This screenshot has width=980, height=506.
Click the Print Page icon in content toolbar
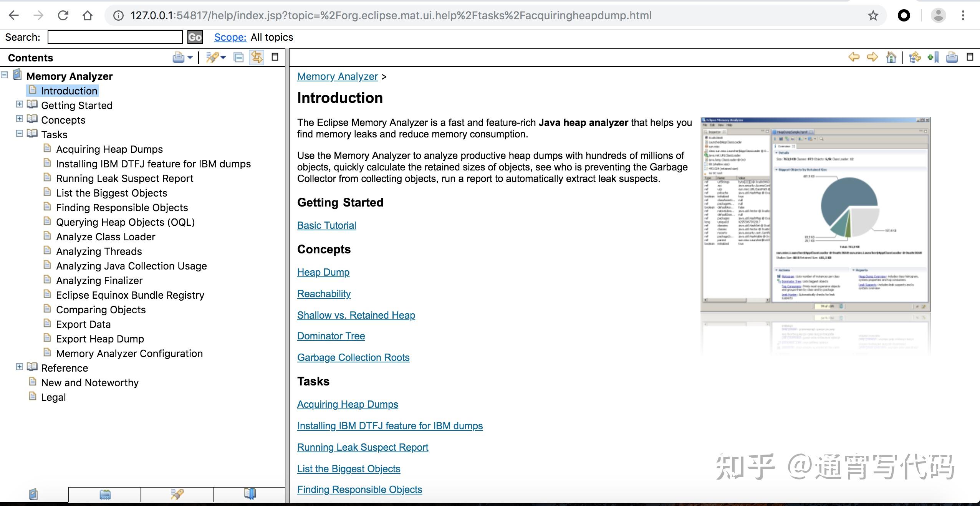[952, 57]
